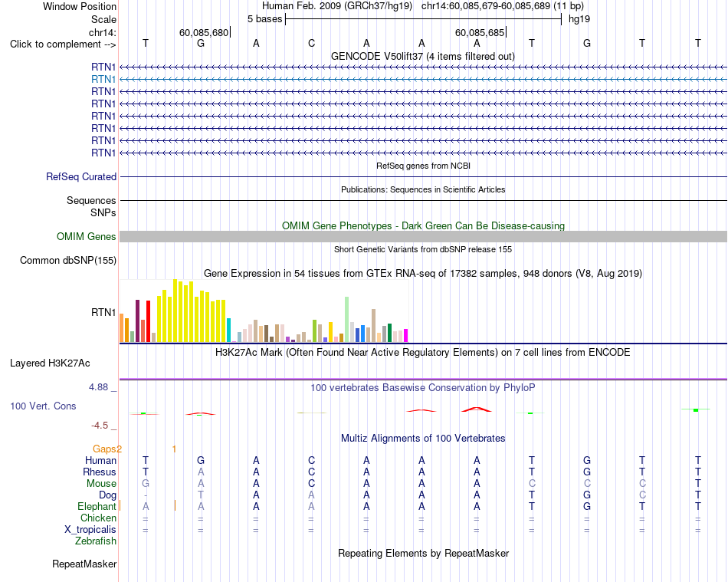The image size is (728, 582).
Task: Click the cyan GTEx expression bar
Action: pyautogui.click(x=228, y=330)
